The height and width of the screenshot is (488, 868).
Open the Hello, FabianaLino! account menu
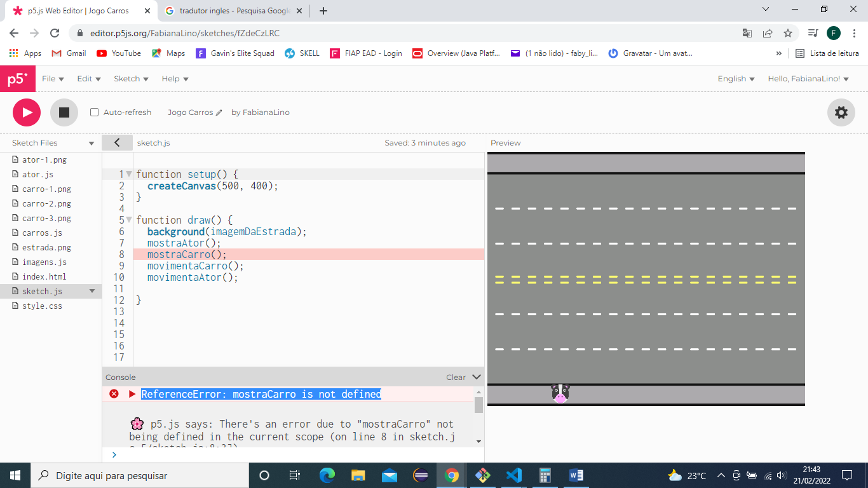[x=808, y=79]
